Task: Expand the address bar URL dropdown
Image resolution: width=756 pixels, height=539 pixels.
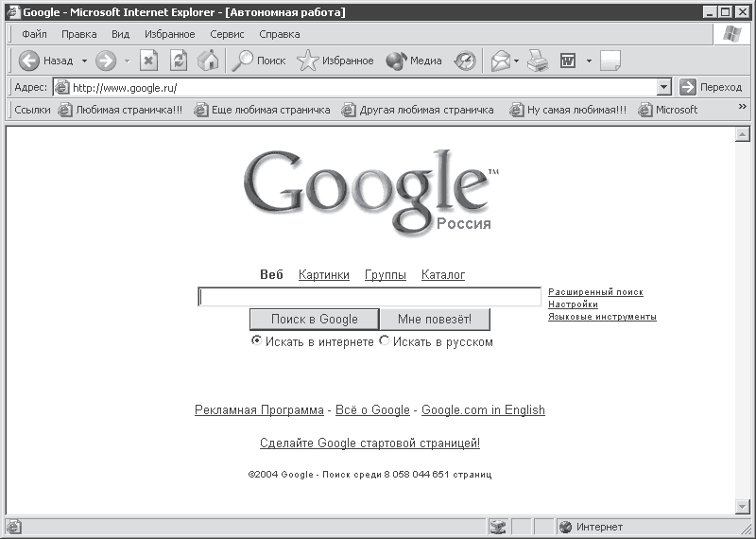Action: 664,87
